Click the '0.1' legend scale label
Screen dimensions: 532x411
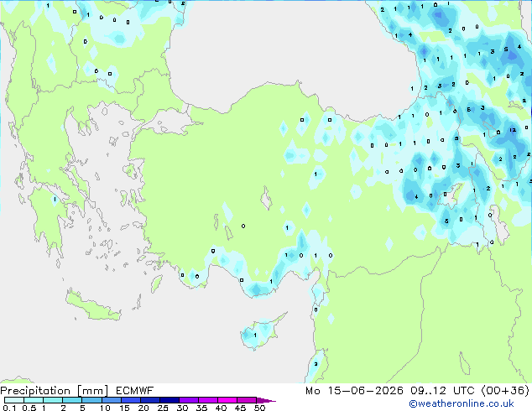(9, 408)
